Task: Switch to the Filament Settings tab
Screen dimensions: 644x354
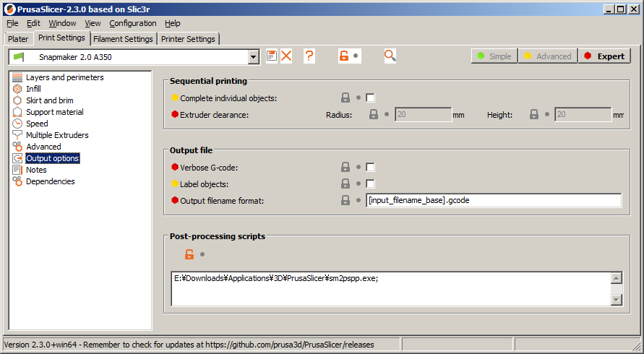Action: coord(123,39)
